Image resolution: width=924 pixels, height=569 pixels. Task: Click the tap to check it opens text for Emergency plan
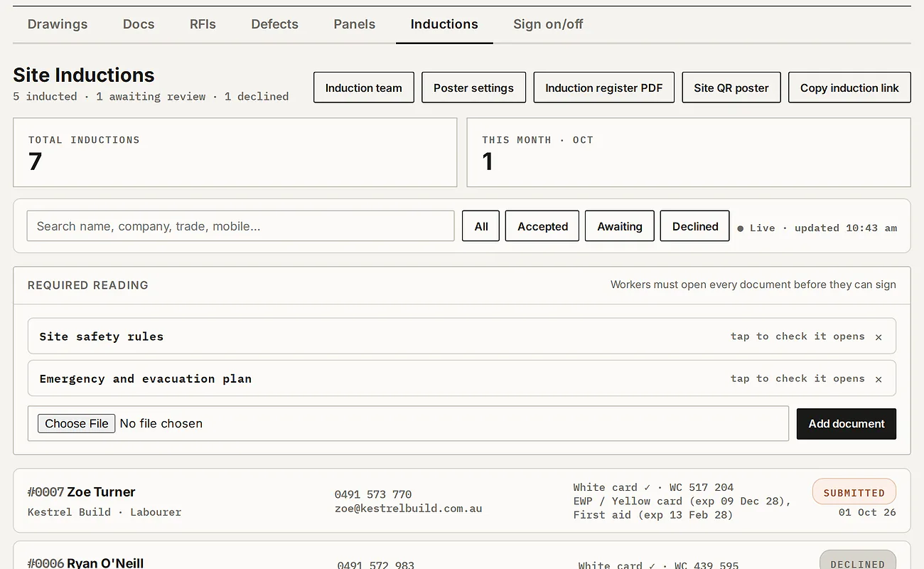(x=797, y=378)
